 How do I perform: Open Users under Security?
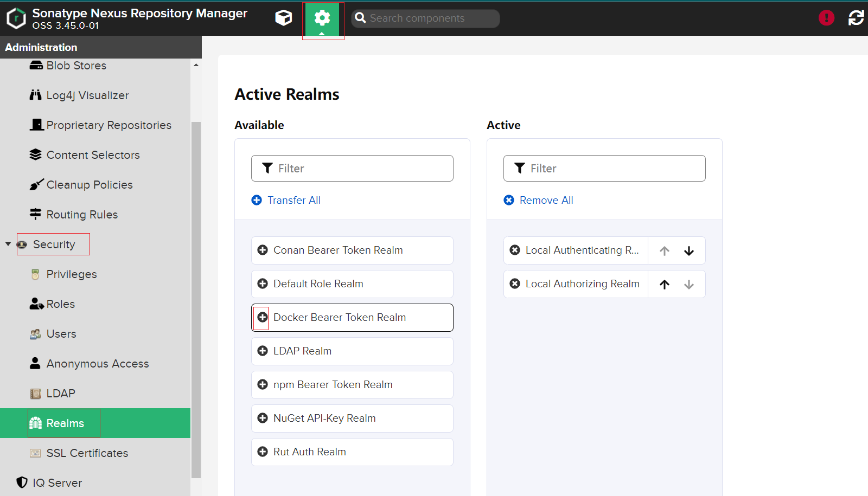[53, 333]
